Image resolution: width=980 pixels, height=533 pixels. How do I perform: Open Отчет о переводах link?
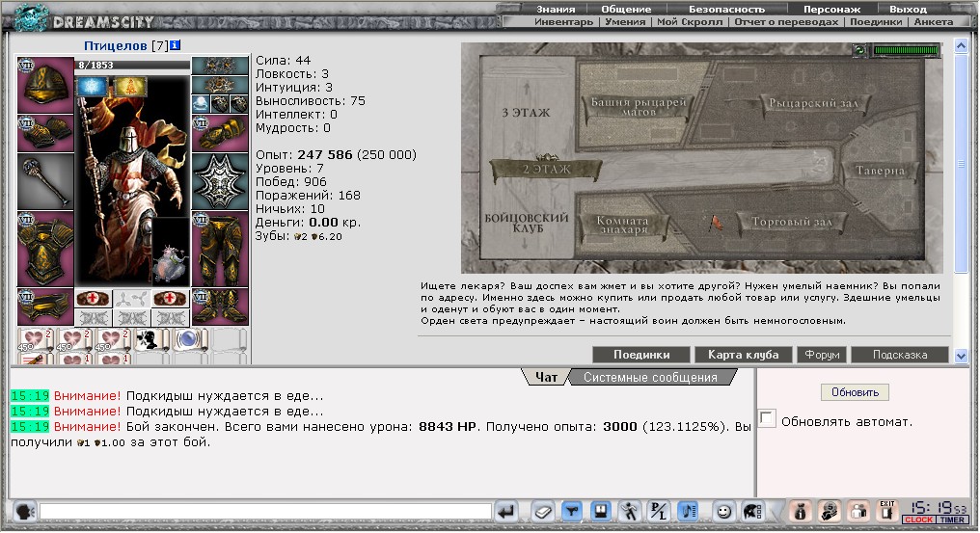[x=786, y=21]
